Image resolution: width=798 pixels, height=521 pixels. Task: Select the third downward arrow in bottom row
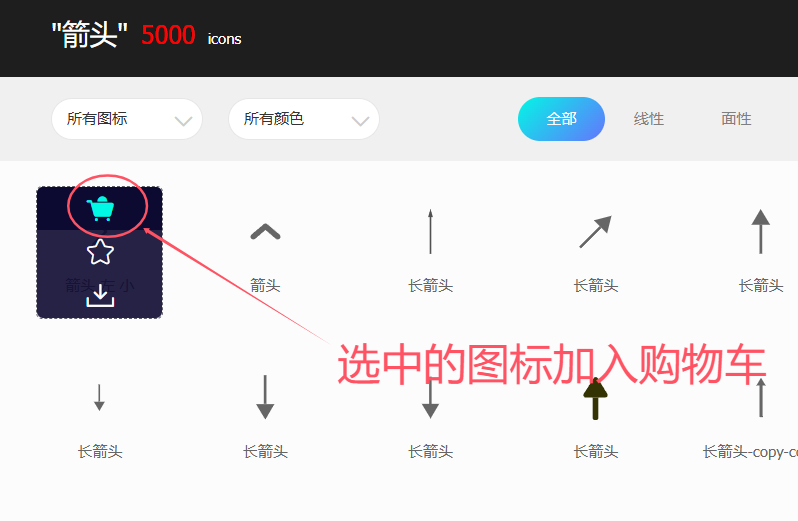[x=431, y=399]
